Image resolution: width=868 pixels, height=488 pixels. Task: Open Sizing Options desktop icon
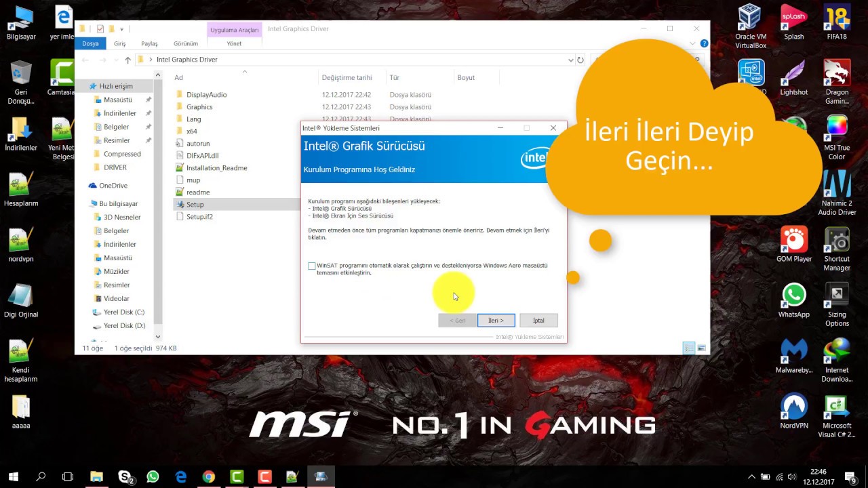click(837, 305)
